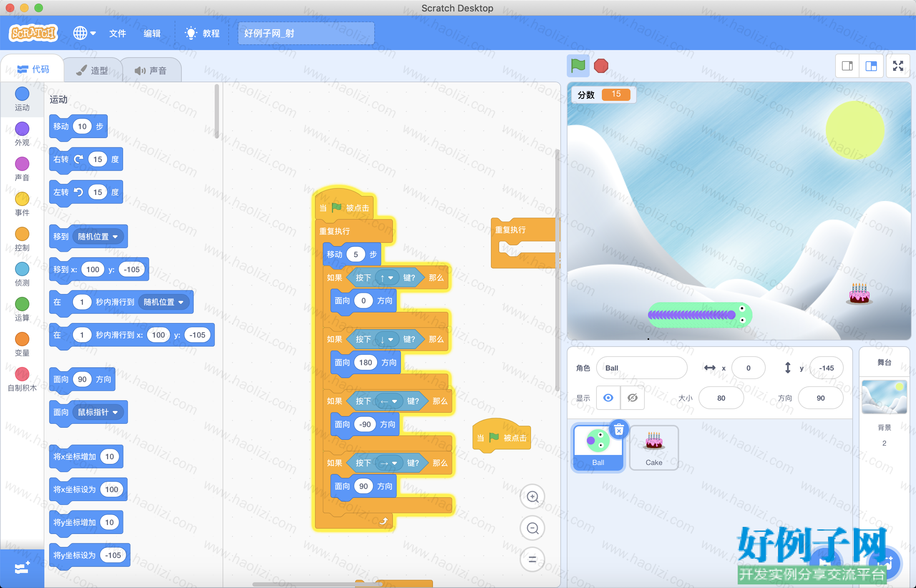This screenshot has width=916, height=588.
Task: Select the 运算 block category
Action: 22,310
